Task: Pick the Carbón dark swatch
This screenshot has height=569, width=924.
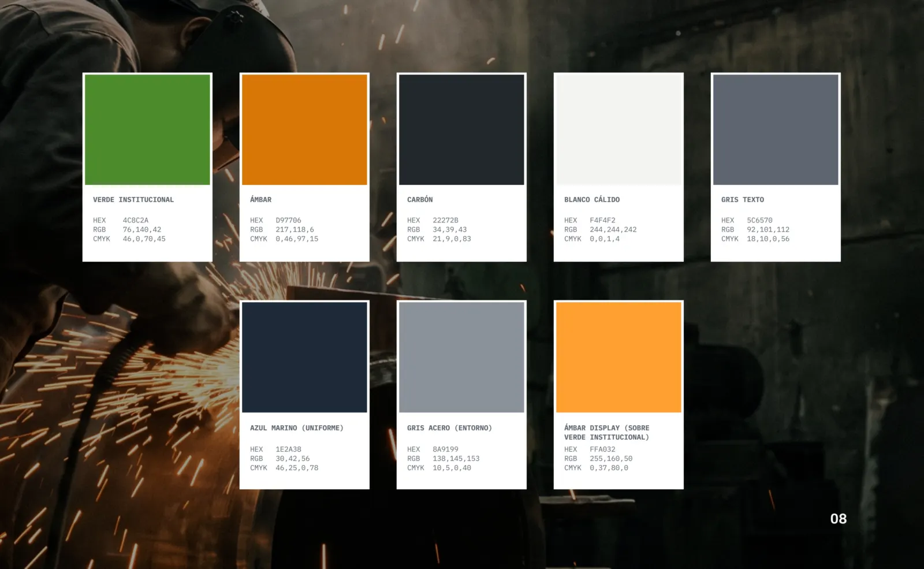Action: point(461,130)
